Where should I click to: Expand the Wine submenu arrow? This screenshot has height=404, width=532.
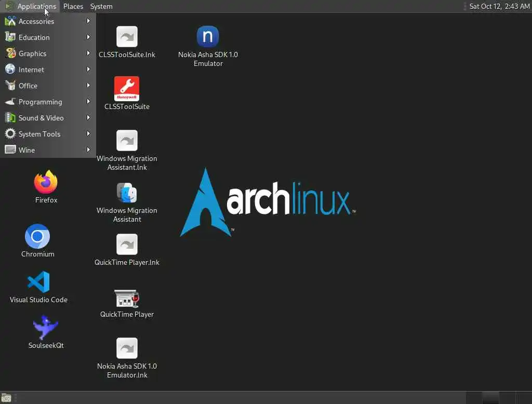click(x=88, y=150)
